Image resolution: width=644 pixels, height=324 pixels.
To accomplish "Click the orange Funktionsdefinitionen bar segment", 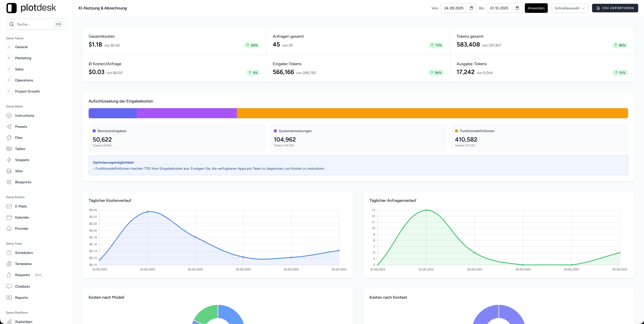I will (x=432, y=113).
